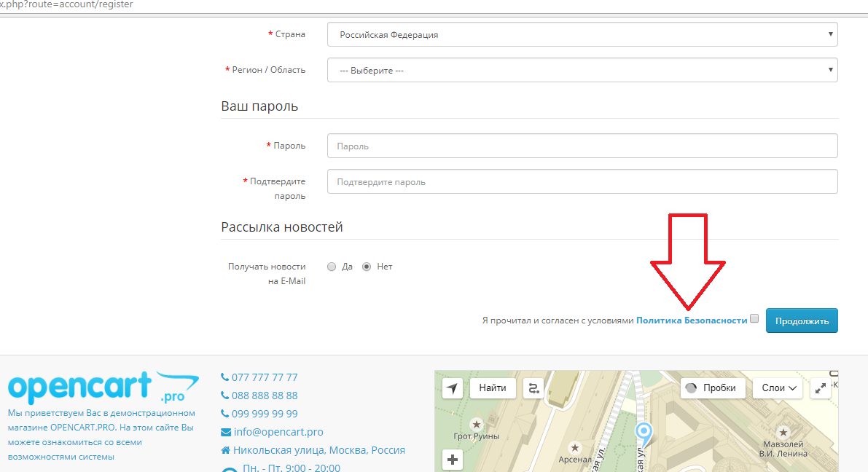Click the Рассылка новостей section heading
The width and height of the screenshot is (868, 472).
coord(282,227)
